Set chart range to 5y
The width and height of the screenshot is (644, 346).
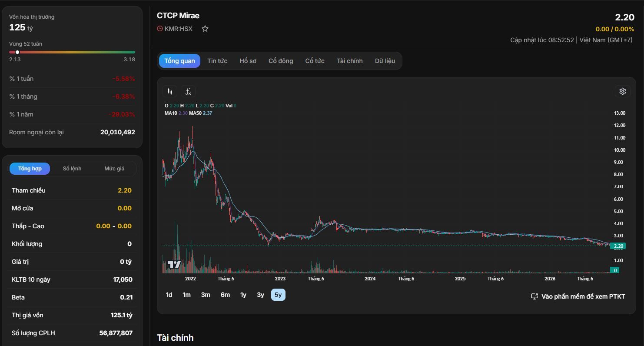(x=278, y=295)
